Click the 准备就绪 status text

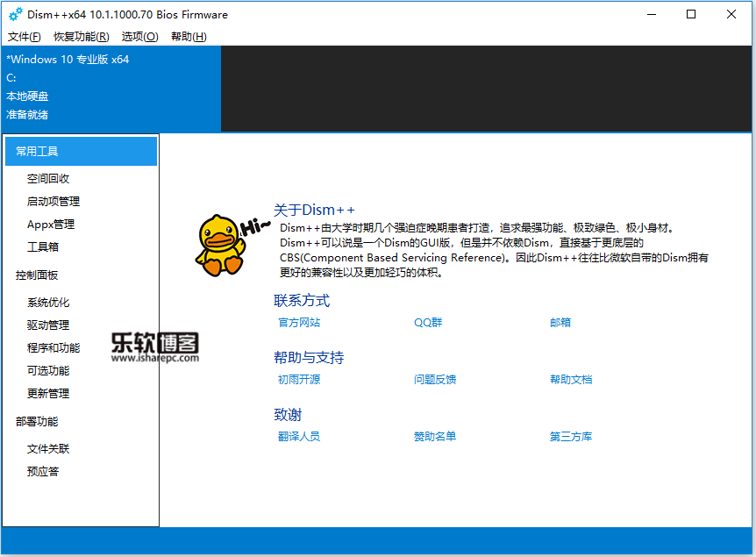point(27,115)
